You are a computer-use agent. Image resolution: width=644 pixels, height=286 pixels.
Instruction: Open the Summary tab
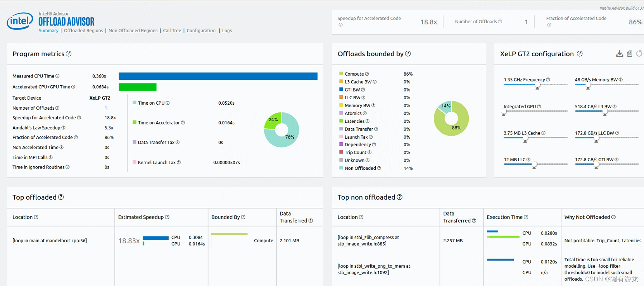coord(48,31)
